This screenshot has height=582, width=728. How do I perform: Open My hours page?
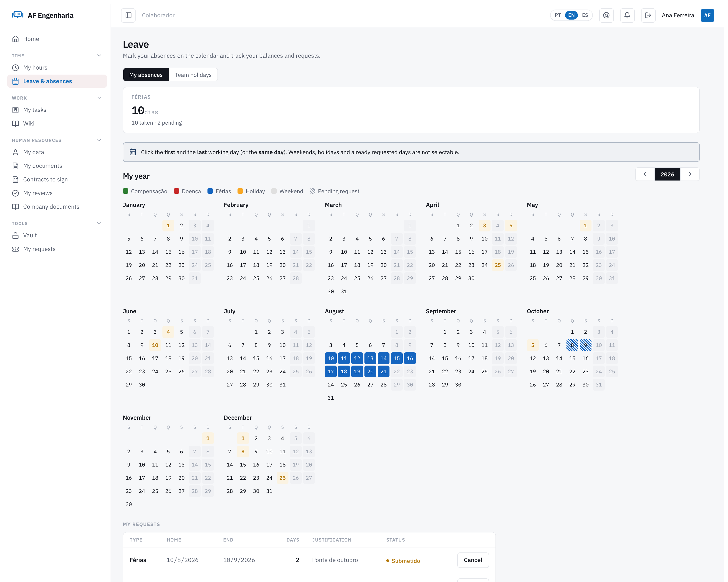[57, 68]
